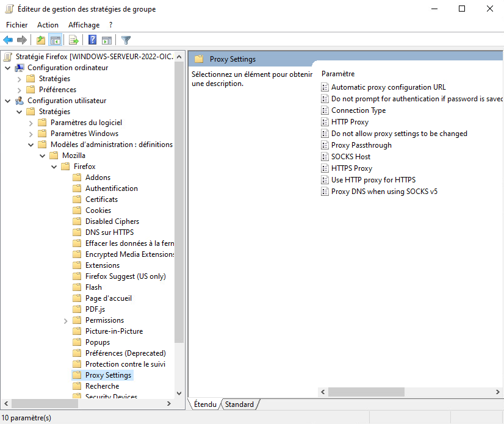Open the ? help menu

(111, 25)
